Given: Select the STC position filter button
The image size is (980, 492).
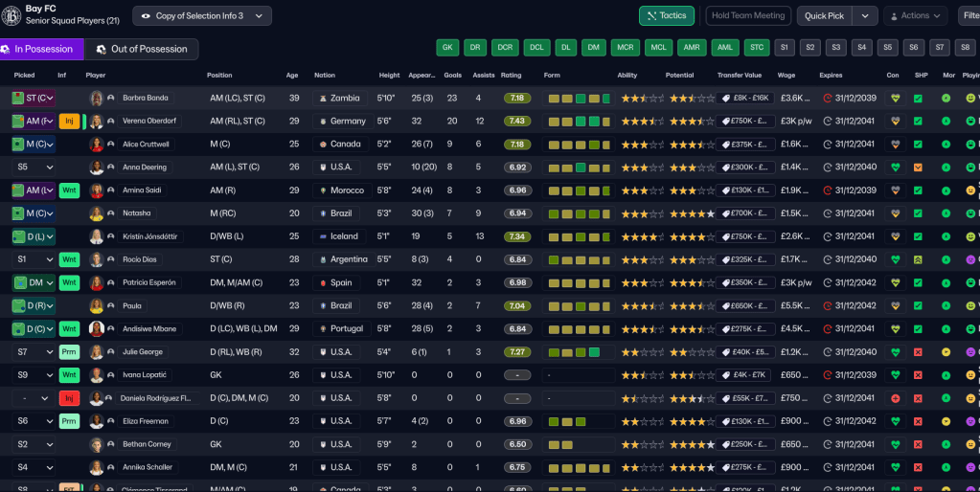Looking at the screenshot, I should (x=756, y=47).
